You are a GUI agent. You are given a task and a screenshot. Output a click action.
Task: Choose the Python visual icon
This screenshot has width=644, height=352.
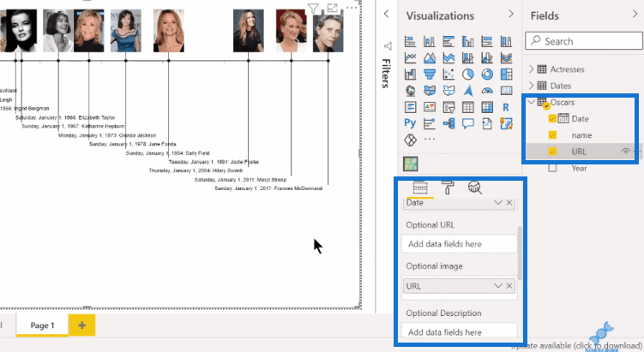click(x=410, y=123)
